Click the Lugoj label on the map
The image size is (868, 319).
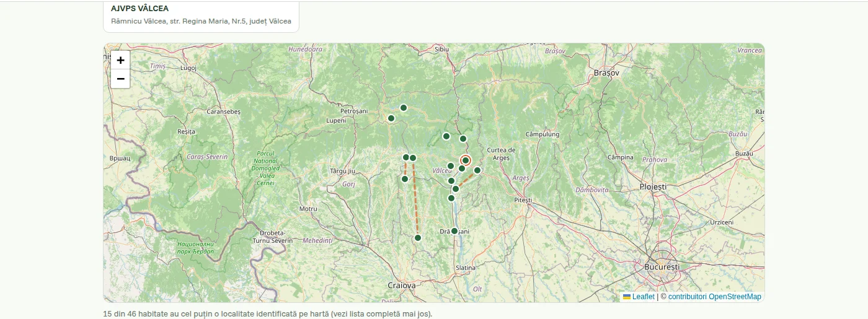point(188,68)
